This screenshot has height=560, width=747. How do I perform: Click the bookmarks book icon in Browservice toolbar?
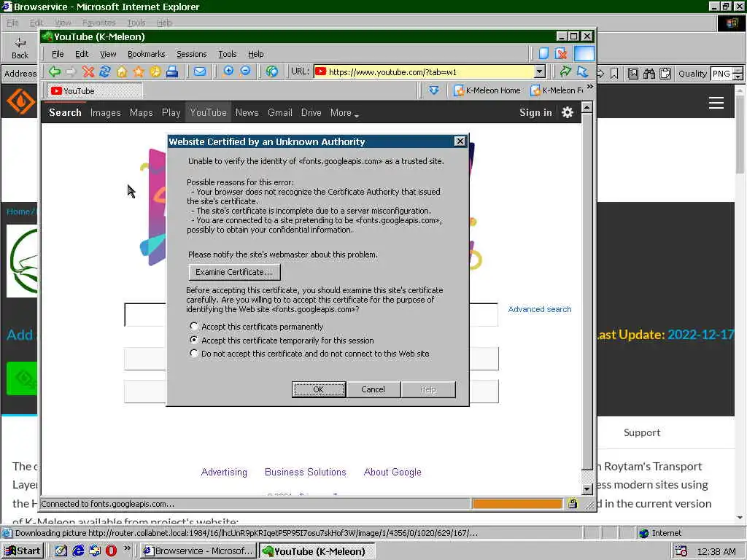pos(633,74)
